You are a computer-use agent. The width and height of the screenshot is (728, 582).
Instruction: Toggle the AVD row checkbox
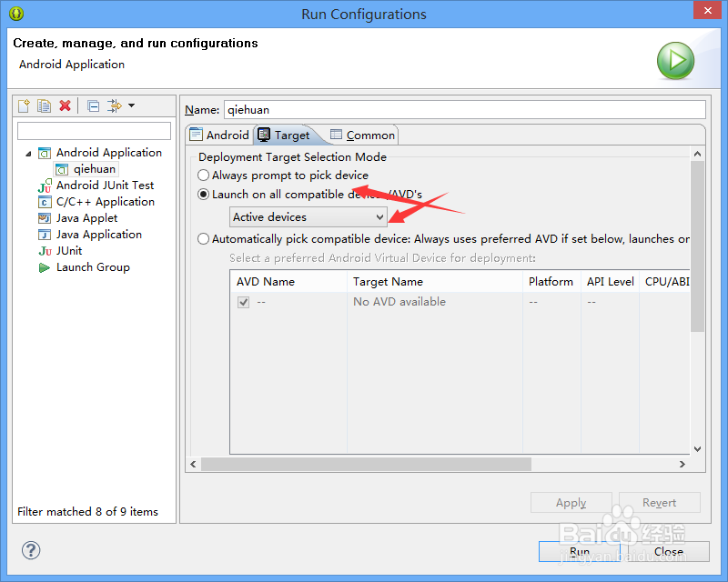coord(243,302)
